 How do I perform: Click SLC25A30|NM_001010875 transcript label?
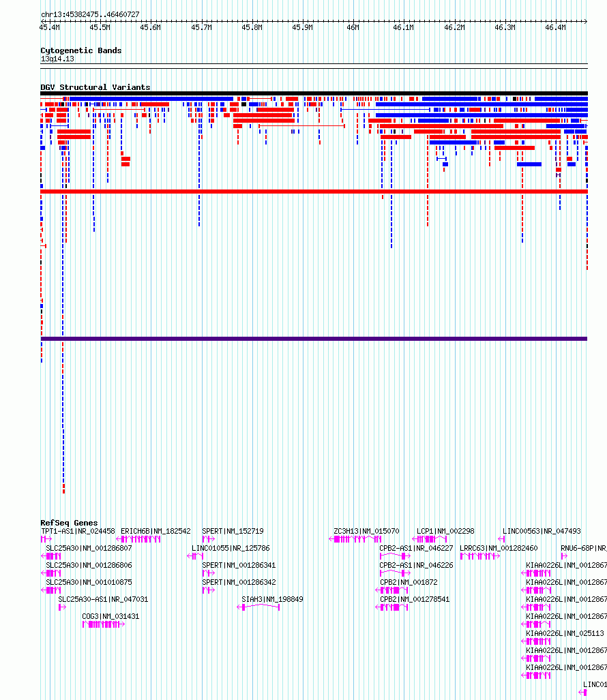89,582
